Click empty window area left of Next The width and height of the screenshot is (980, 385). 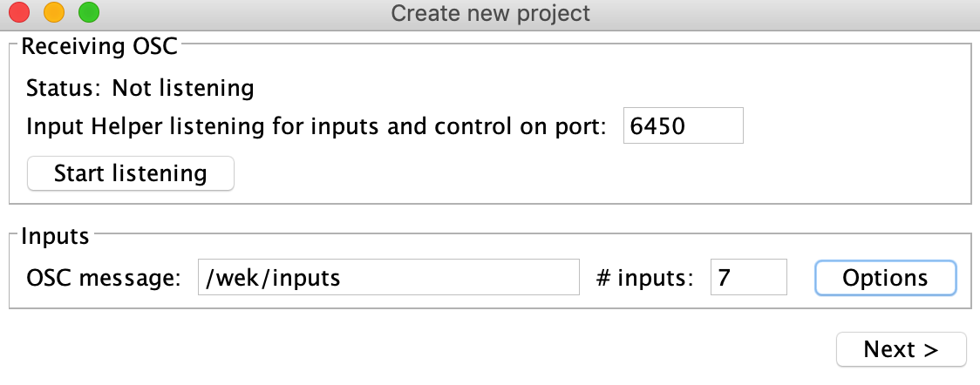pyautogui.click(x=436, y=349)
